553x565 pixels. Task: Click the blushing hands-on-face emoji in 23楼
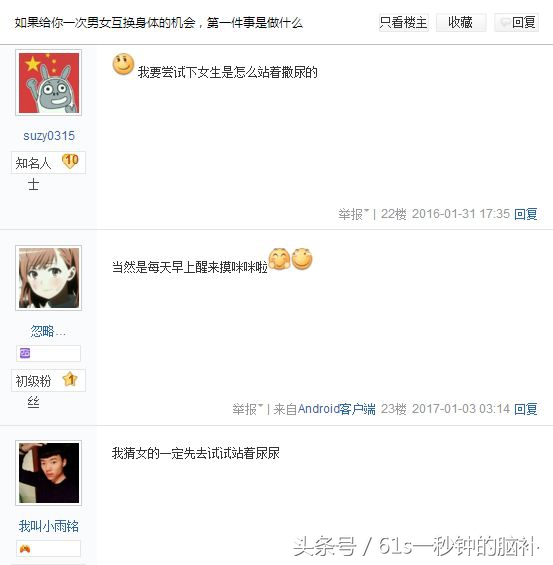(279, 258)
